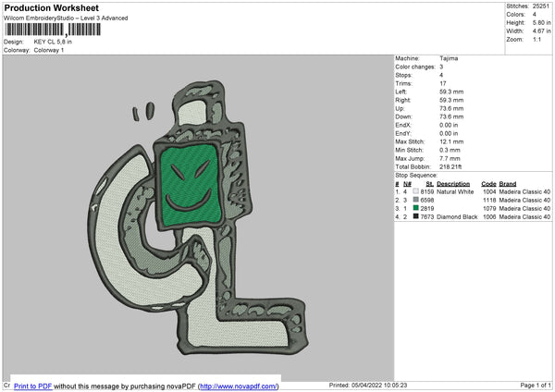Click the Stop Sequence label
555x392 pixels.
coord(416,174)
